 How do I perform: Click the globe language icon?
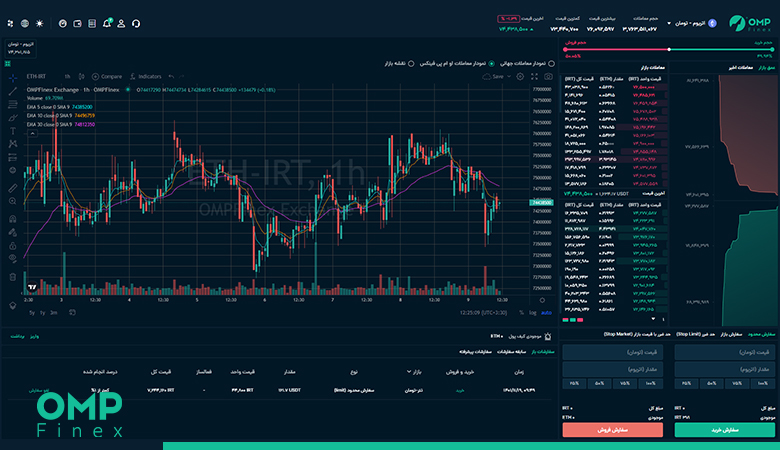point(25,23)
